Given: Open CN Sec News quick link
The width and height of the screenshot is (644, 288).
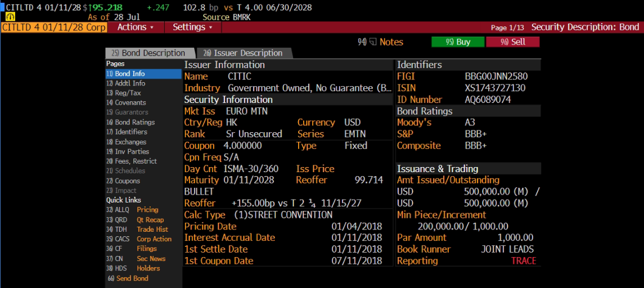Looking at the screenshot, I should pyautogui.click(x=136, y=258).
